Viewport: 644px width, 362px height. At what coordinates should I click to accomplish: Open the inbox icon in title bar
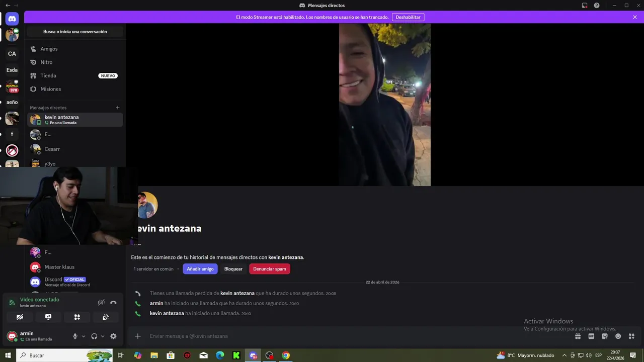[x=585, y=5]
